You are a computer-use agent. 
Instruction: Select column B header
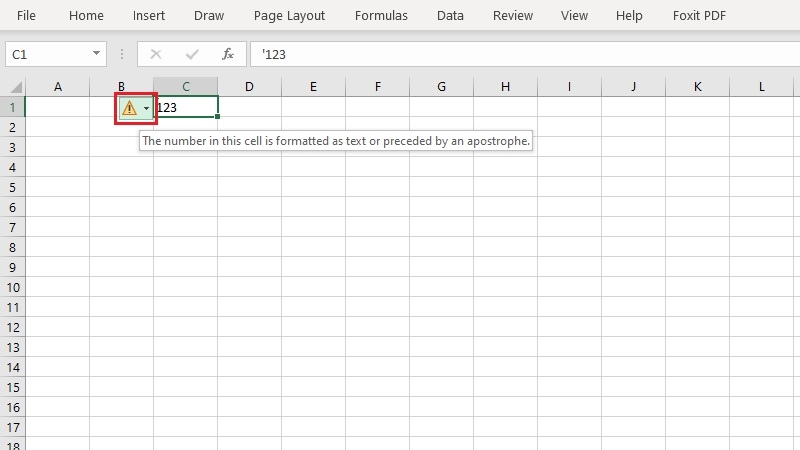tap(121, 87)
